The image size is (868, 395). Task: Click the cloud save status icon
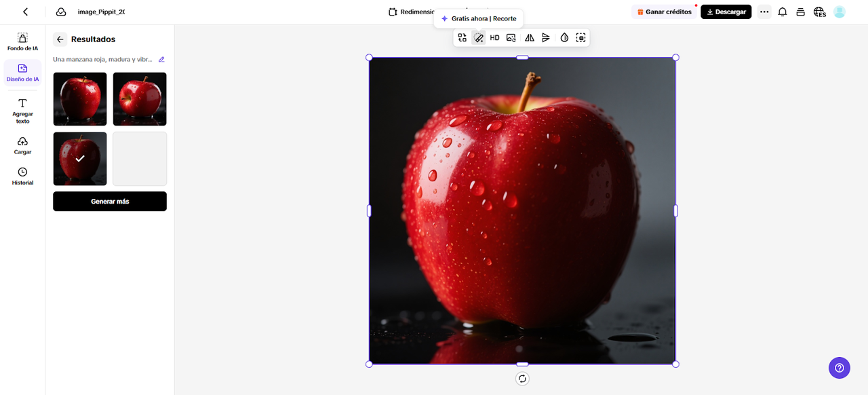click(61, 12)
